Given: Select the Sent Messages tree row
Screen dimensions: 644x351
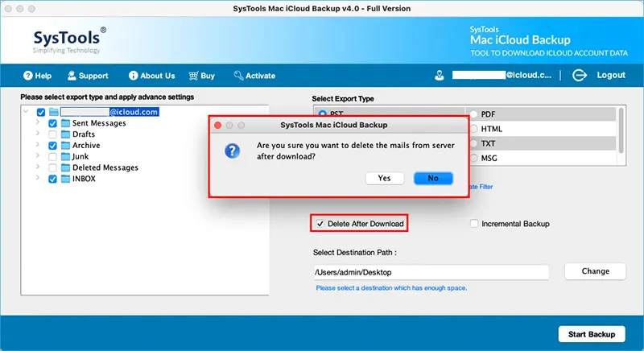Looking at the screenshot, I should pos(99,123).
